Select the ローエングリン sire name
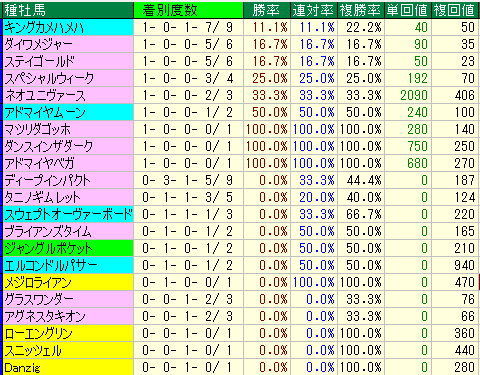The height and width of the screenshot is (375, 480). click(x=38, y=333)
